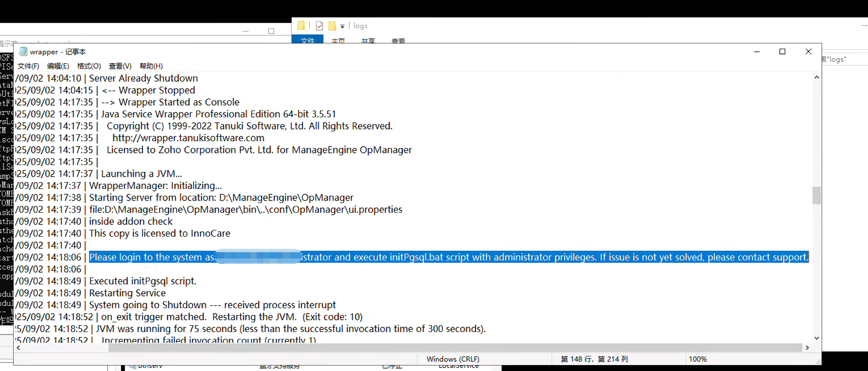Click 'JVM was running for 75 seconds' line
The height and width of the screenshot is (371, 868).
pos(291,329)
